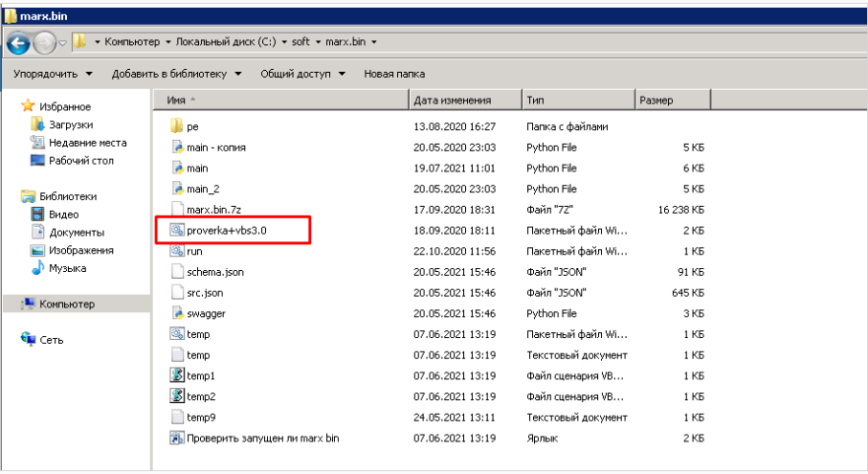Select the main Python file icon

click(x=177, y=168)
